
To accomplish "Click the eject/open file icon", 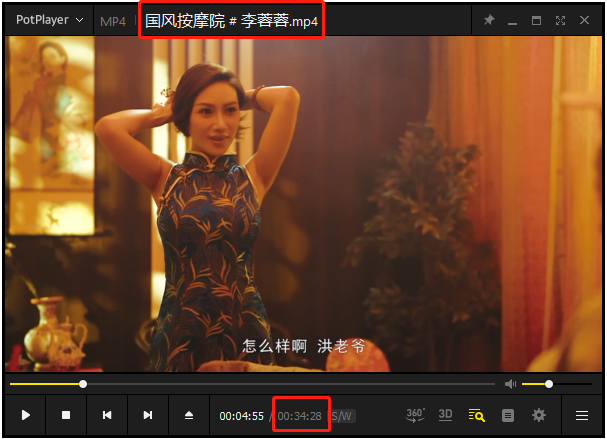I will click(189, 415).
